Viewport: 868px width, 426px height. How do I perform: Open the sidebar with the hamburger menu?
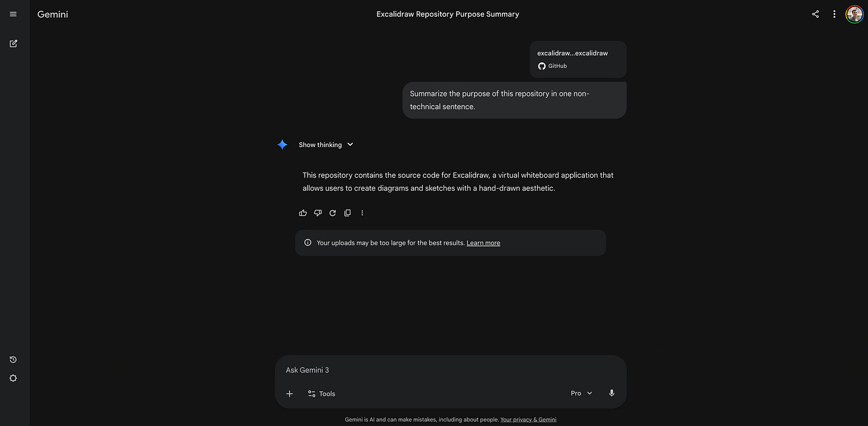coord(13,14)
